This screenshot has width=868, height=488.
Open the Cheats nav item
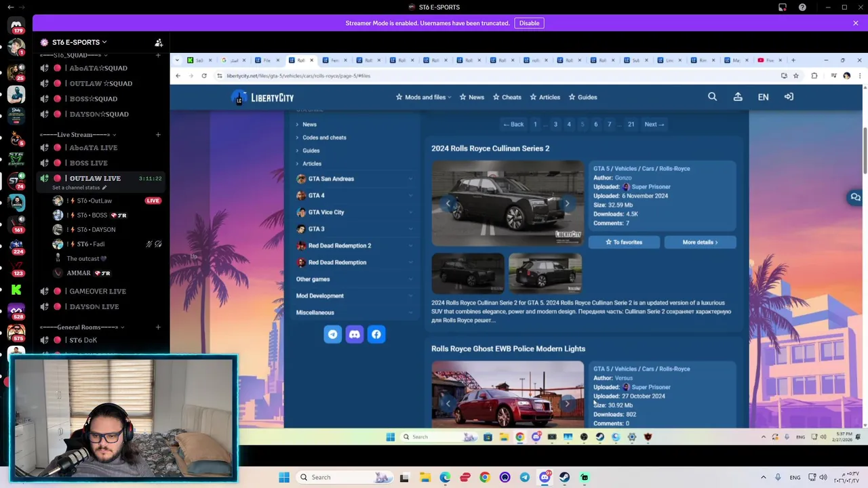tap(507, 98)
